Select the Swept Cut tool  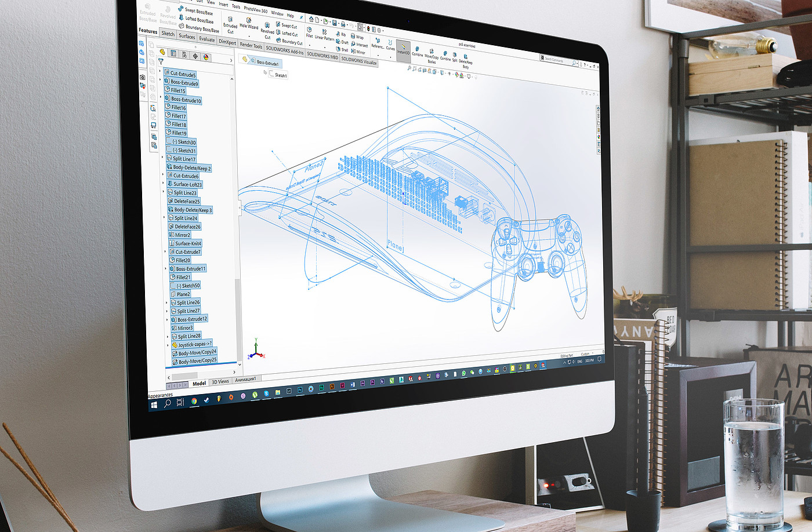coord(287,25)
